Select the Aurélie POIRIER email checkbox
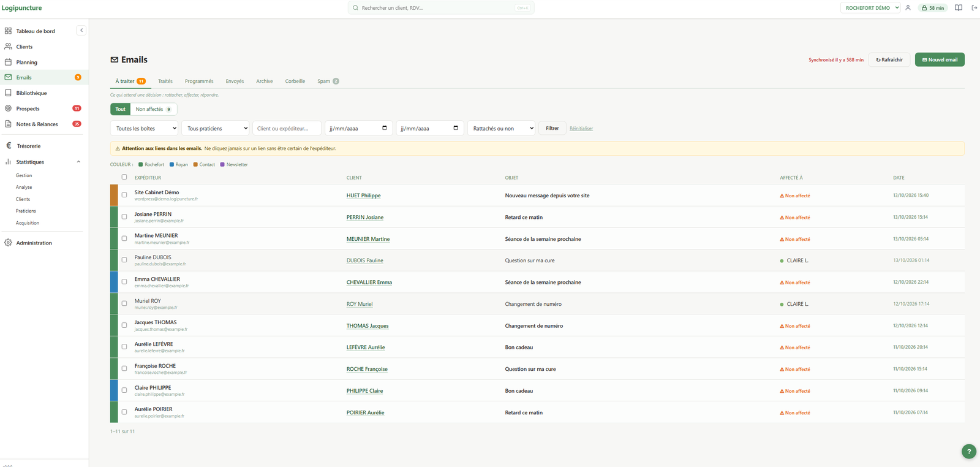The image size is (980, 467). [x=124, y=412]
